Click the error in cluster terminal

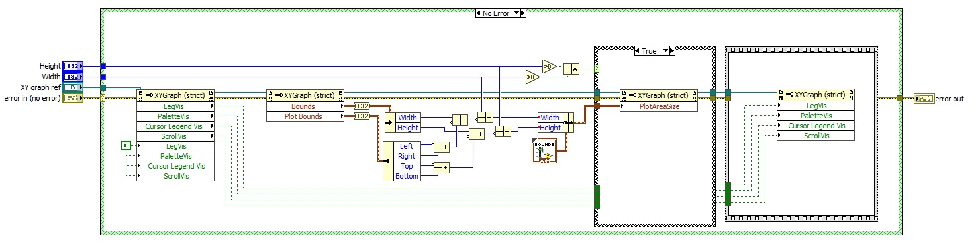(72, 98)
